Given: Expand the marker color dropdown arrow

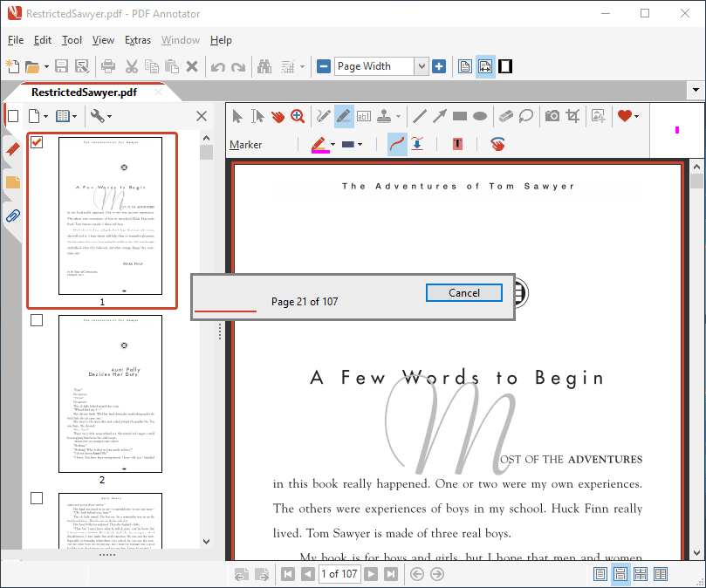Looking at the screenshot, I should tap(332, 145).
